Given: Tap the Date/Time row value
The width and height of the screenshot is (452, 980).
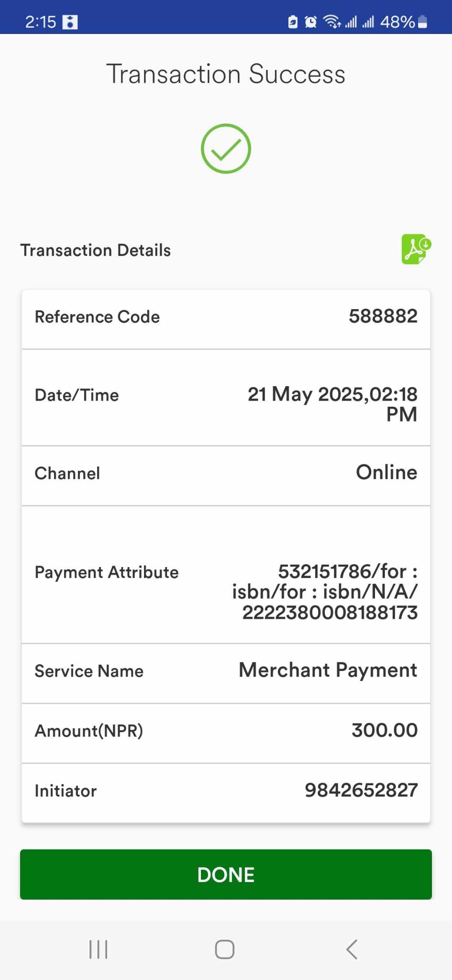Looking at the screenshot, I should 332,404.
